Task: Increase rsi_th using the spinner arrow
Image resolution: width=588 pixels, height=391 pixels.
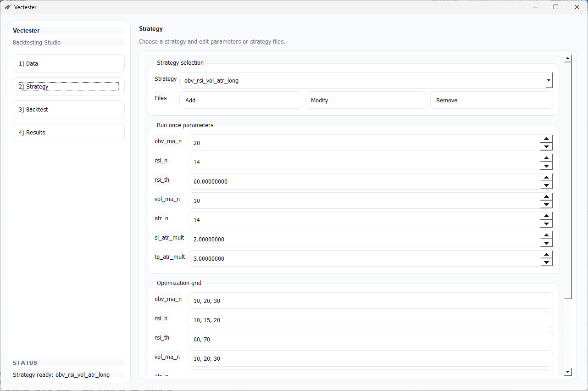Action: point(546,178)
